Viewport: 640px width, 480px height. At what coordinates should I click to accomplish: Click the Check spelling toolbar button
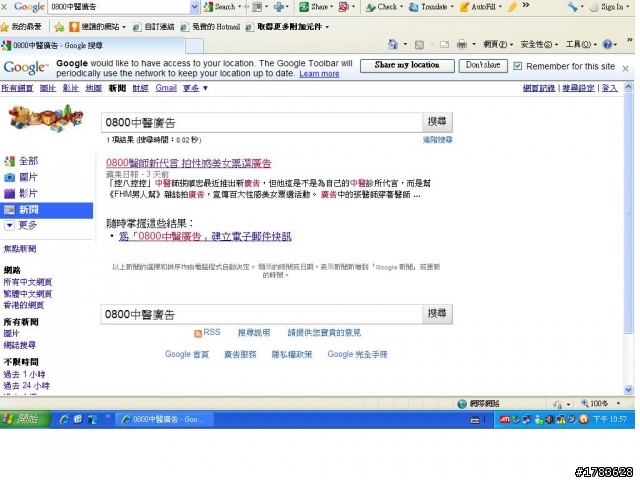click(x=384, y=7)
